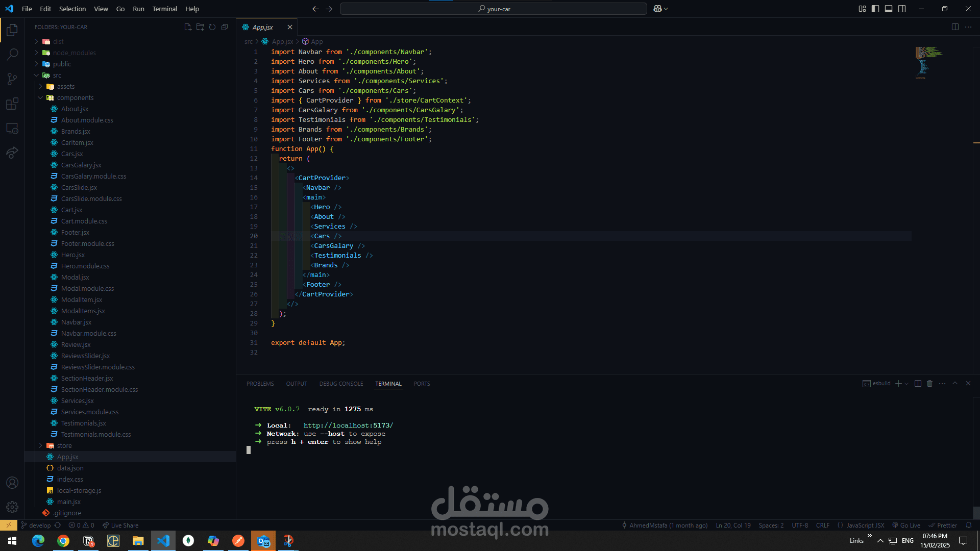Click Go Live in status bar
980x551 pixels.
pyautogui.click(x=906, y=525)
